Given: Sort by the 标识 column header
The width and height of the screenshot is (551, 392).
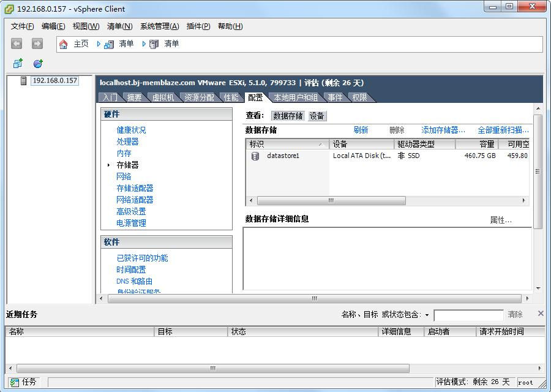Looking at the screenshot, I should [287, 144].
